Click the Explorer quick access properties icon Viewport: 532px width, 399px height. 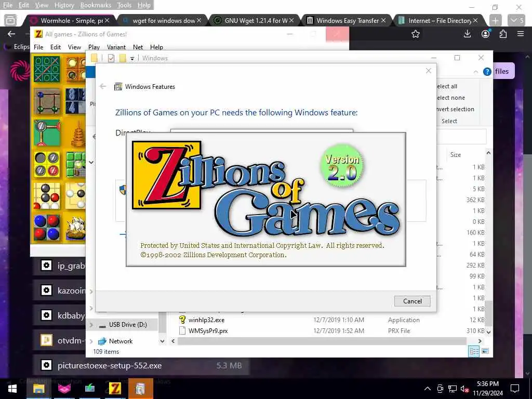(x=111, y=58)
